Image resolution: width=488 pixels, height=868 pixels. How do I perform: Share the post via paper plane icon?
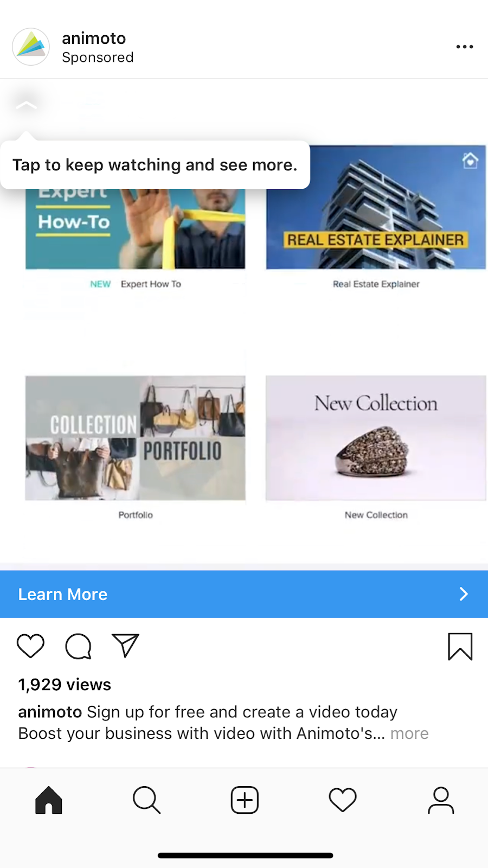tap(125, 646)
